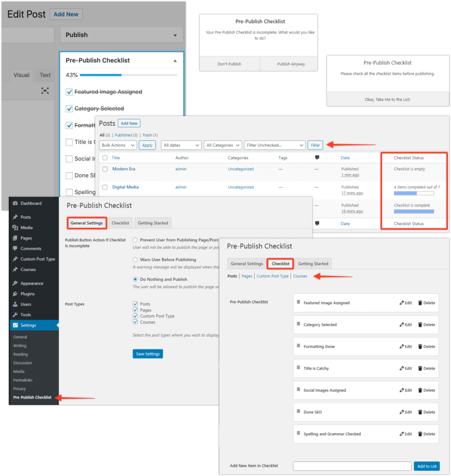The height and width of the screenshot is (476, 451).
Task: Click the trash icon Delete for Done SEO
Action: pyautogui.click(x=427, y=412)
